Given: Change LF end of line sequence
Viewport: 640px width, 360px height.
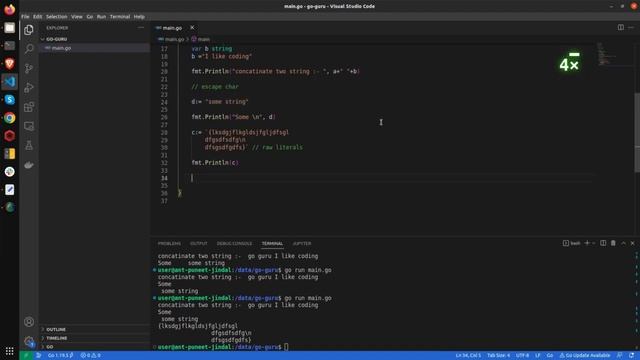Looking at the screenshot, I should (x=538, y=356).
